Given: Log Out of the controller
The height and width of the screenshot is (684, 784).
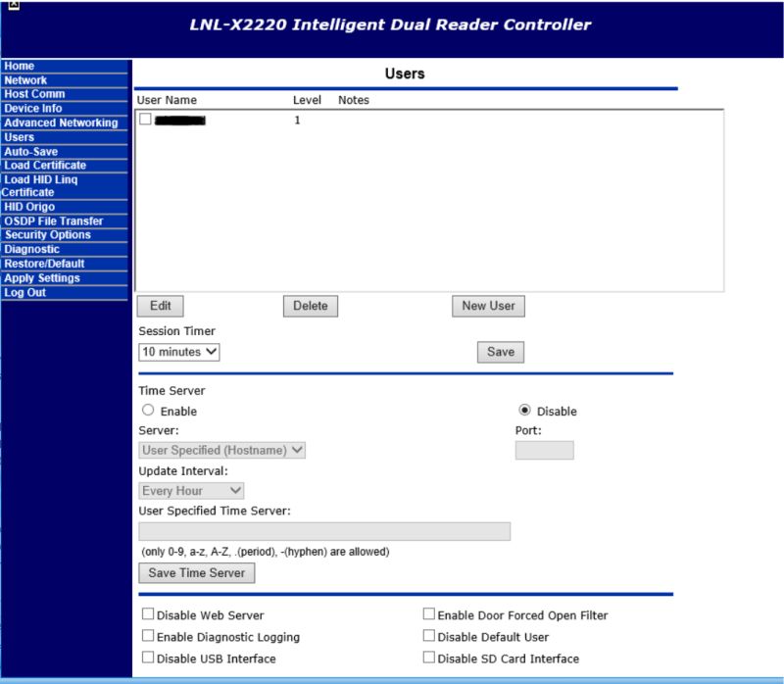Looking at the screenshot, I should pos(25,292).
